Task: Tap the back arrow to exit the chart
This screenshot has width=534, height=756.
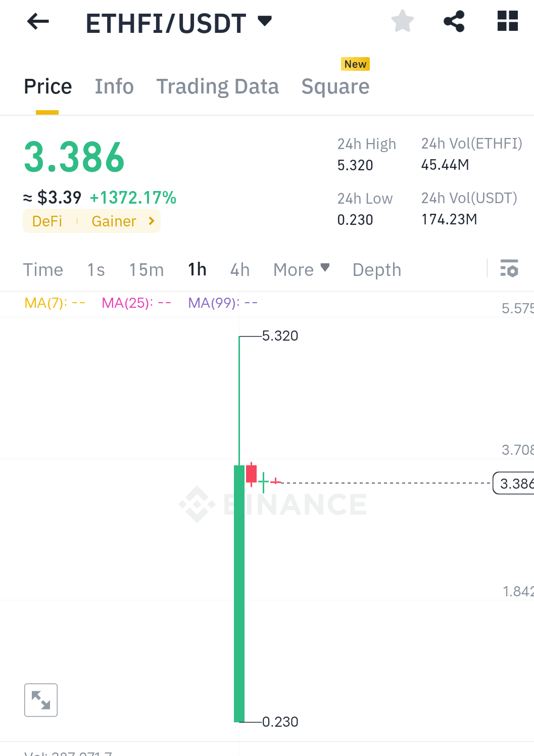Action: 37,21
